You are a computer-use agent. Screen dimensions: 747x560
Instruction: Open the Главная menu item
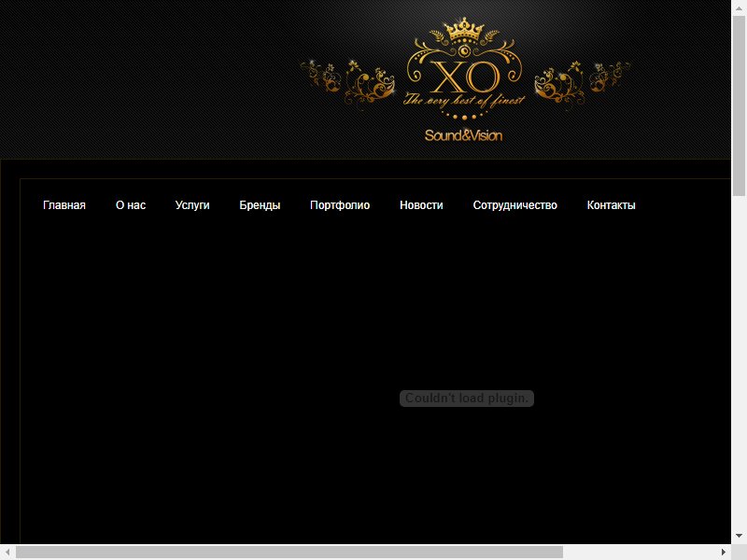click(64, 205)
